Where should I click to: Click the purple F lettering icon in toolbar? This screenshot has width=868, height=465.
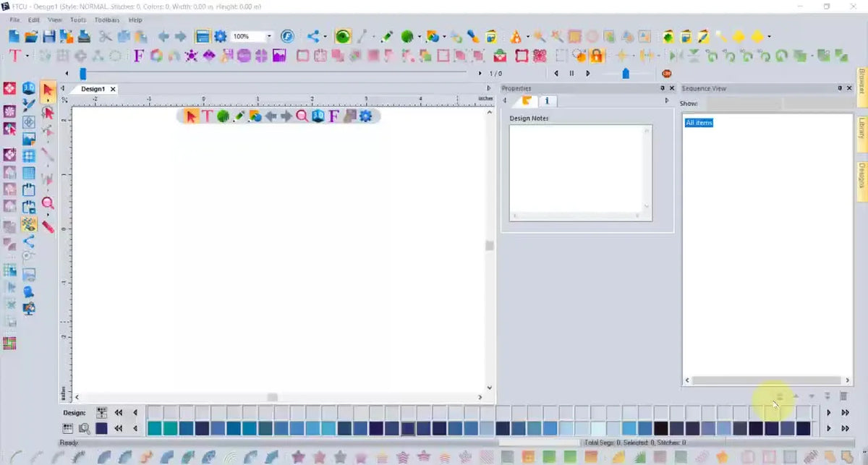point(138,56)
